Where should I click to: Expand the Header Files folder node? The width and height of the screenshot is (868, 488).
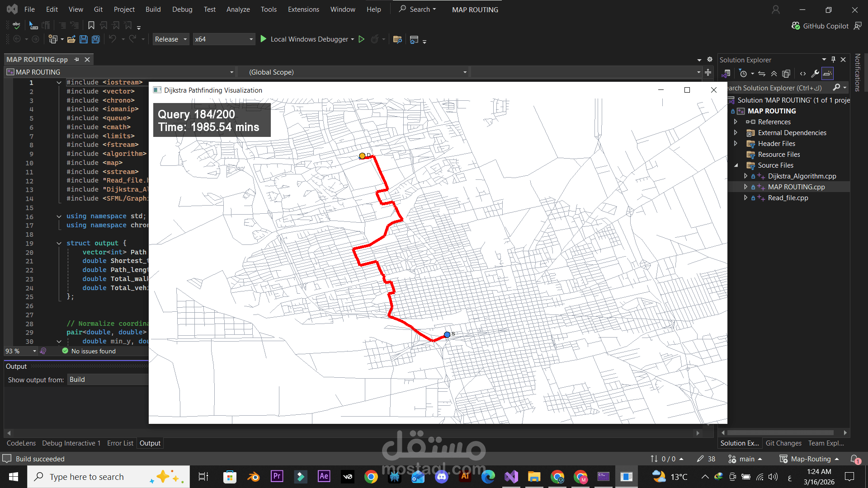click(736, 144)
